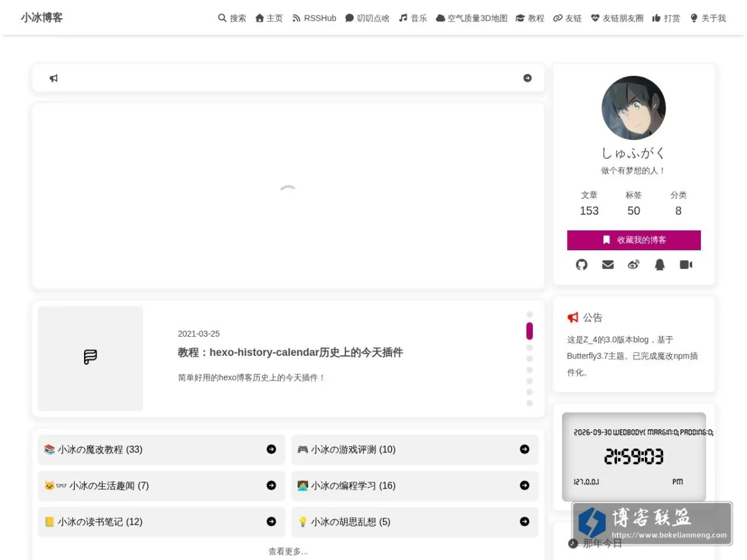Screen dimensions: 747x560
Task: Click the QQ penguin icon
Action: (660, 264)
